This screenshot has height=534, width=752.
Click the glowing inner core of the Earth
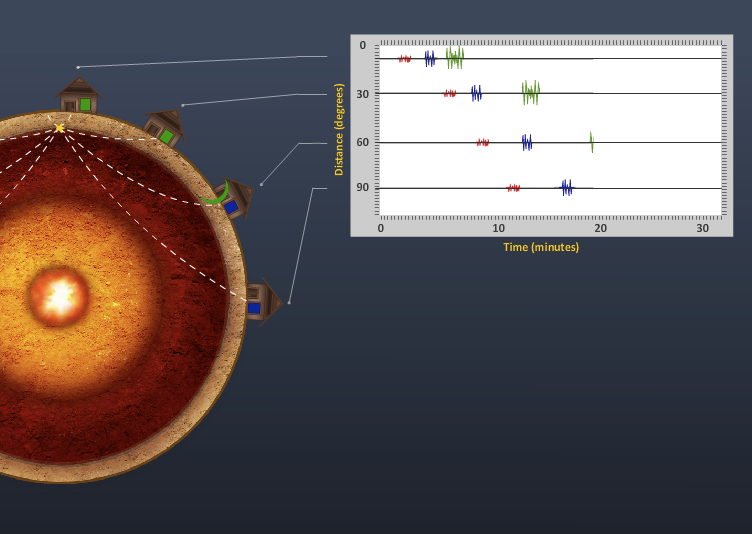[59, 296]
